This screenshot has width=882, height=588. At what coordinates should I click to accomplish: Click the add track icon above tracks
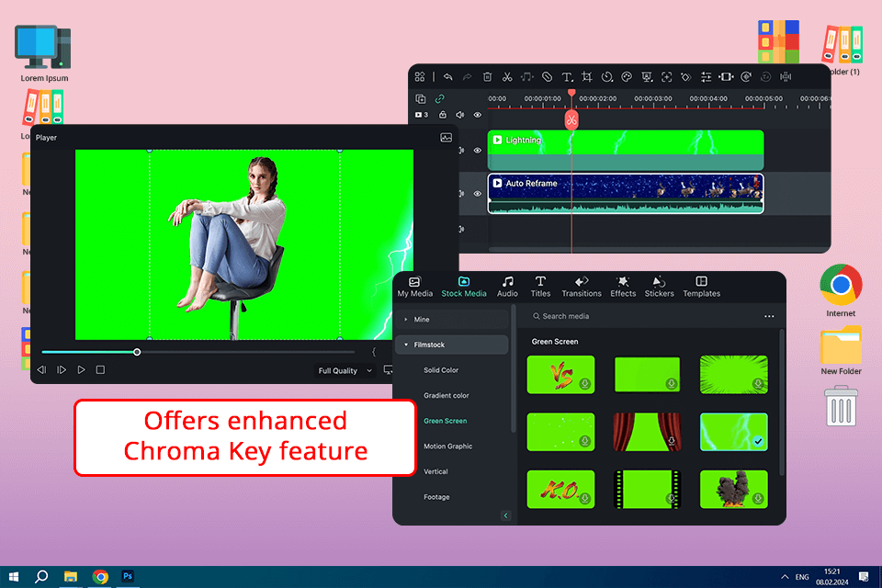420,99
